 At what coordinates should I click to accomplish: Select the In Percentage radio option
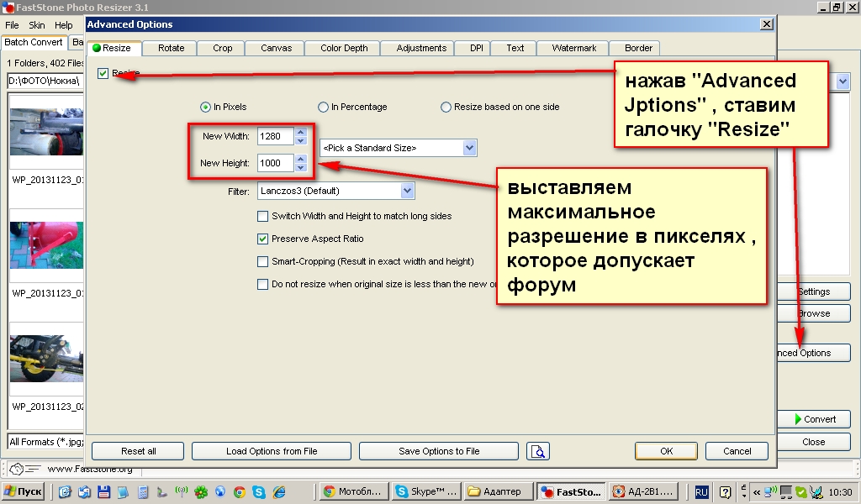coord(323,107)
